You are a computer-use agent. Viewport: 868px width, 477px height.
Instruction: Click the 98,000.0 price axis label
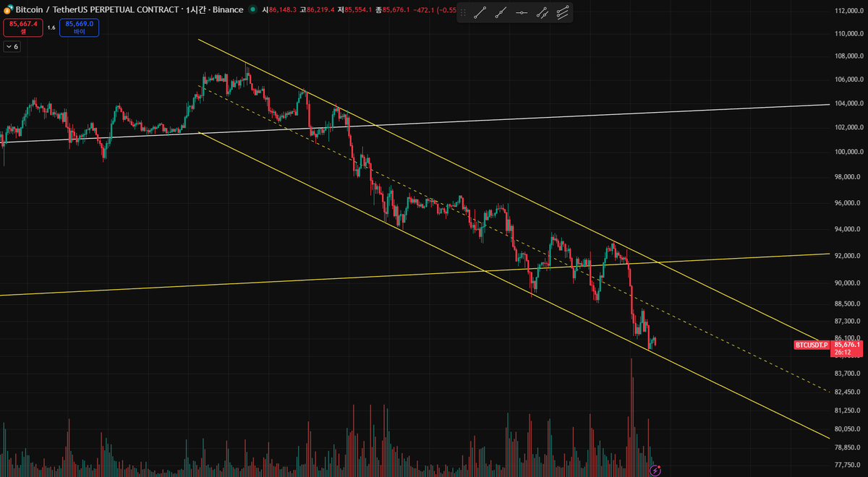849,177
